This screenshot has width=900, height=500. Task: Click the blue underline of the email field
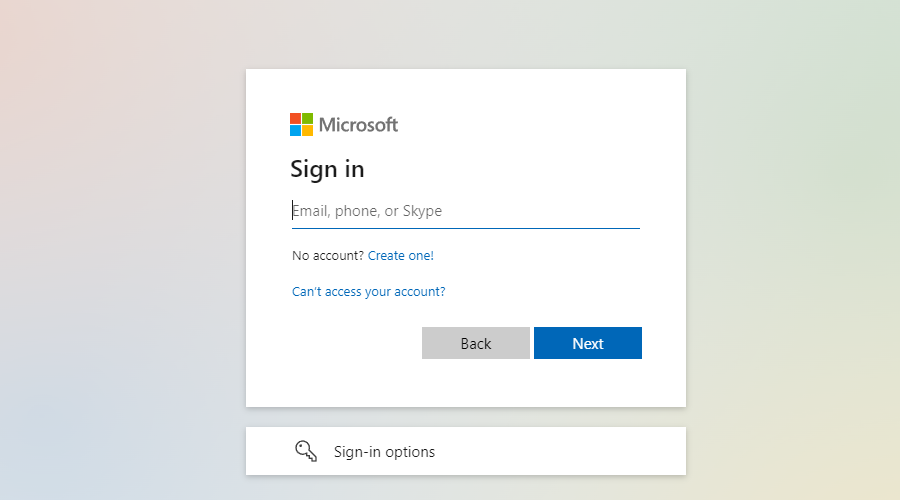coord(465,228)
